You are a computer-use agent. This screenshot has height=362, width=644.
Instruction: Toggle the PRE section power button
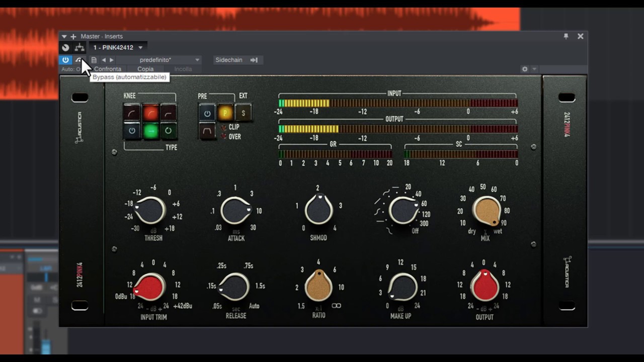[x=207, y=113]
